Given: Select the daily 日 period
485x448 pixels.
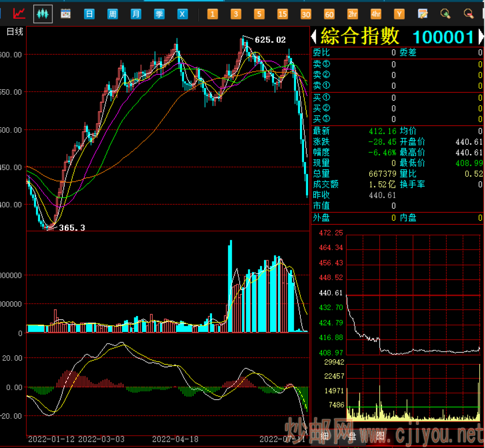Looking at the screenshot, I should (89, 14).
